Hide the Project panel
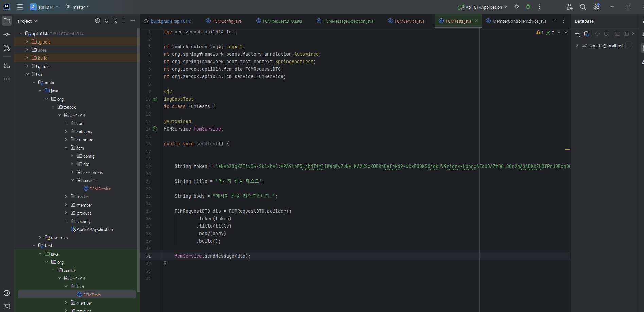The image size is (644, 312). pos(133,21)
